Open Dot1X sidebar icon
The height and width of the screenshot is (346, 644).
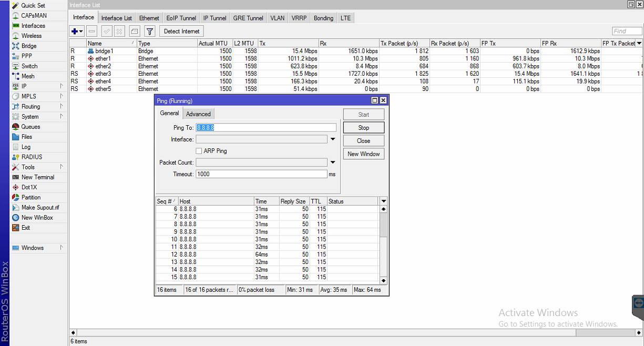[16, 187]
